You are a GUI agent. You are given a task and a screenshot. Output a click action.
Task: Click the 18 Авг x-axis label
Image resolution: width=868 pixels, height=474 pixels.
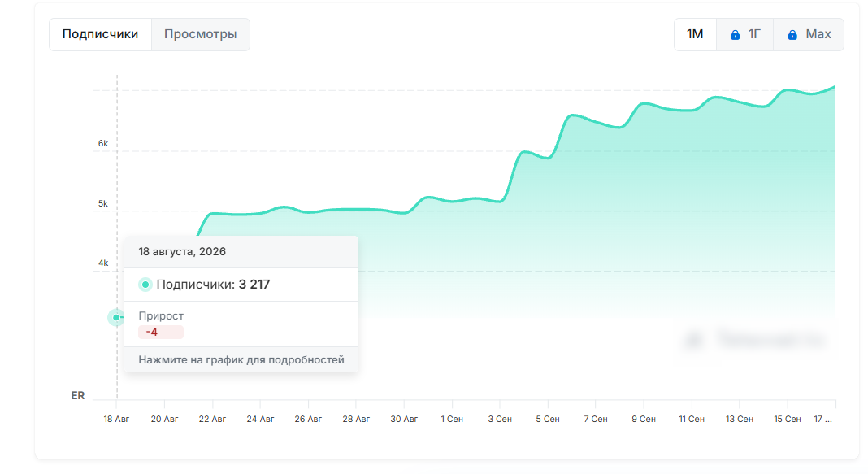click(x=116, y=420)
